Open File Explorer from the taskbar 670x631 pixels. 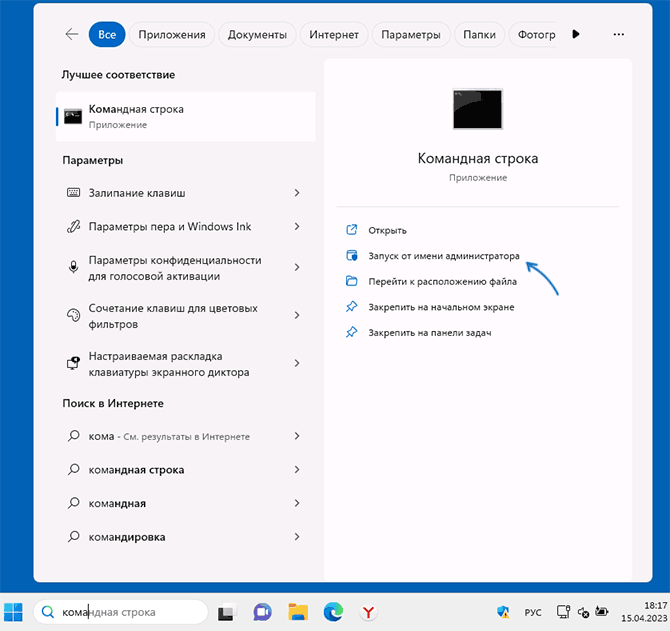[x=297, y=611]
